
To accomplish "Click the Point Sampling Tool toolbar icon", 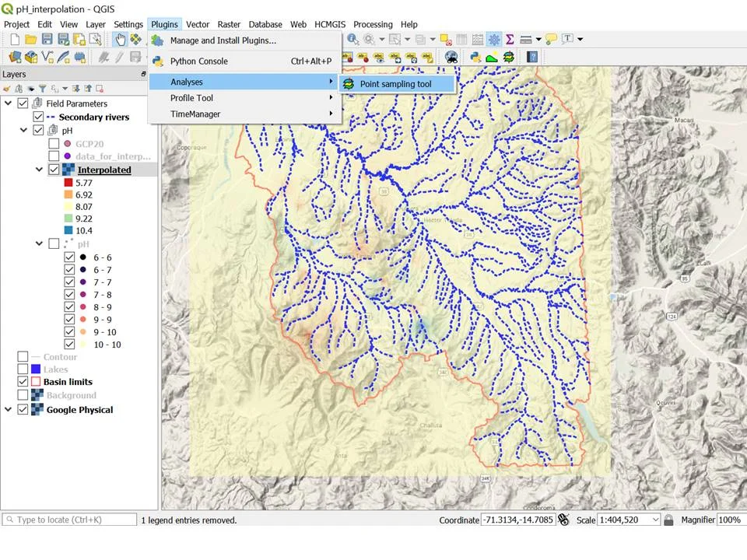I will [x=508, y=57].
